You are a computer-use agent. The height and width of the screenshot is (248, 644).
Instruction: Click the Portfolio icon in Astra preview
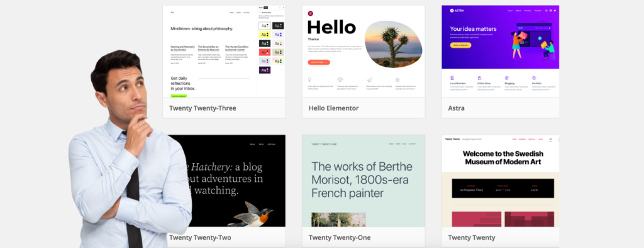534,77
